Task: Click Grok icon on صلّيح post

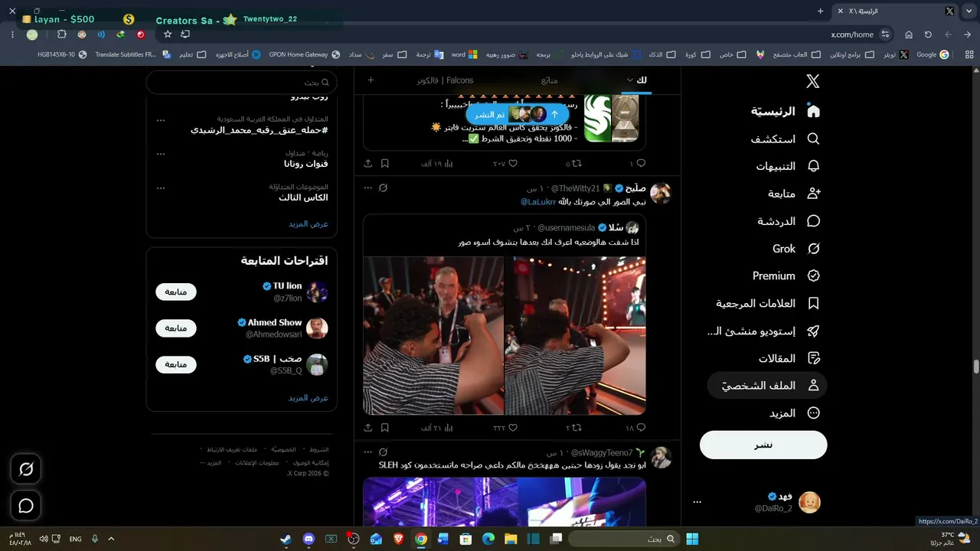Action: (384, 188)
